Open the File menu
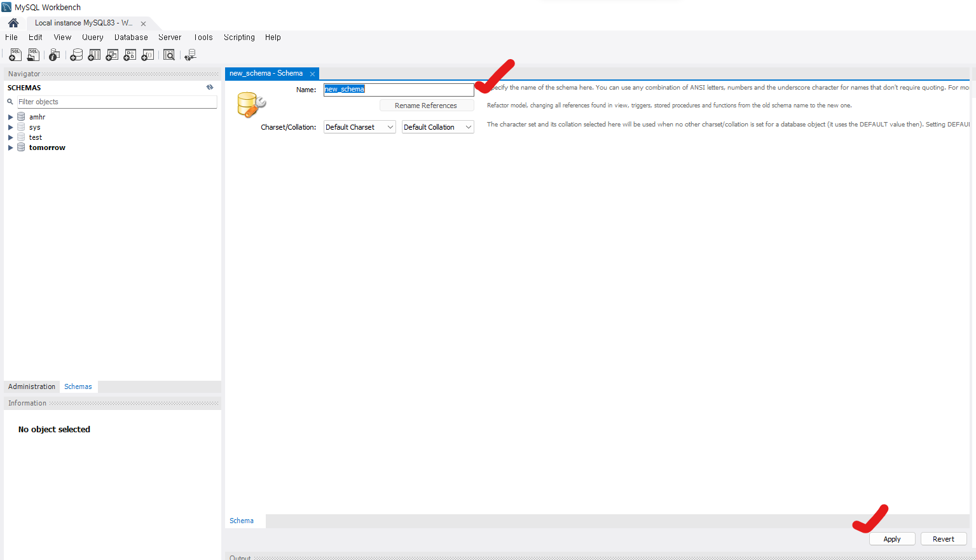Screen dimensions: 976x560 (x=11, y=38)
